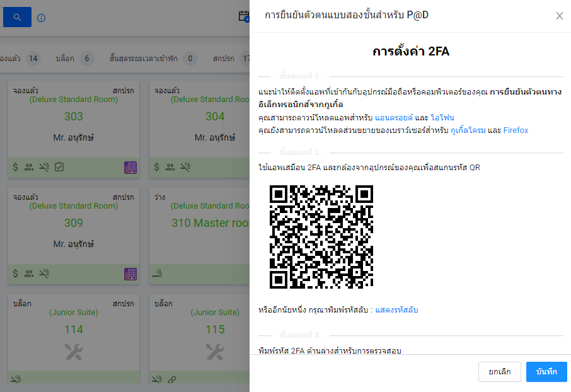Click the สกปรก status on room 309

[x=123, y=197]
